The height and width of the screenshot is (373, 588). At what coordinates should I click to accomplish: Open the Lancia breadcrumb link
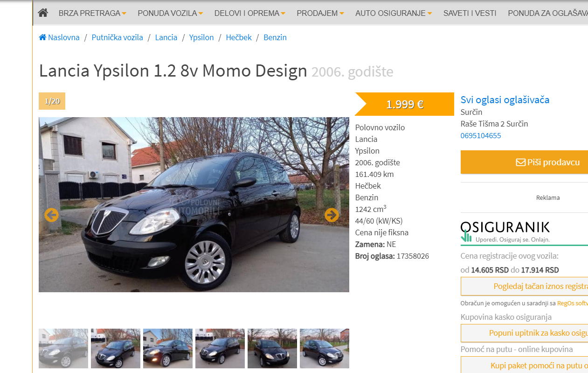[166, 37]
